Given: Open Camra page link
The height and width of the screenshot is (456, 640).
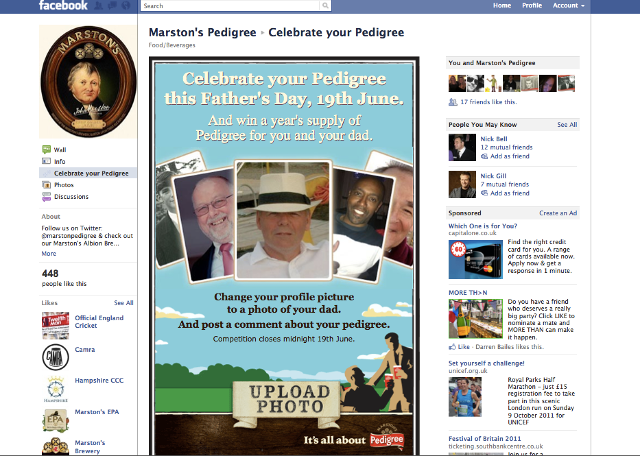Looking at the screenshot, I should (85, 349).
